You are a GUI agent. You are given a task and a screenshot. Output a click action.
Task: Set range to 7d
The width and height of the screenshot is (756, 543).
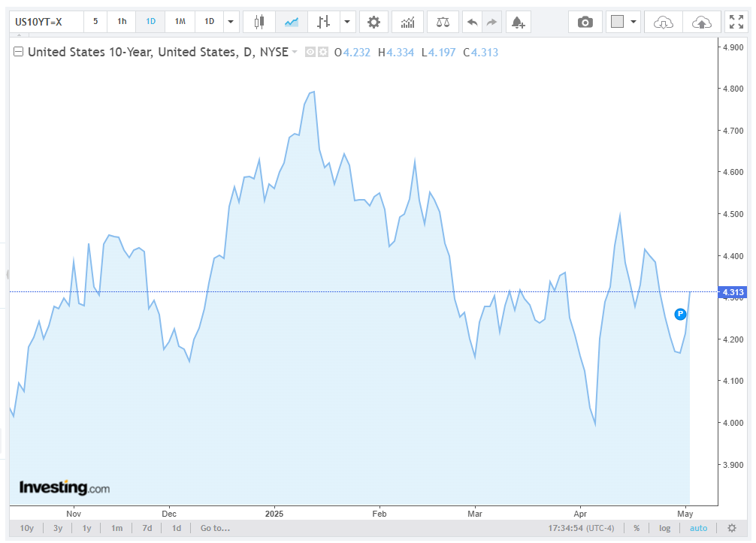[147, 528]
